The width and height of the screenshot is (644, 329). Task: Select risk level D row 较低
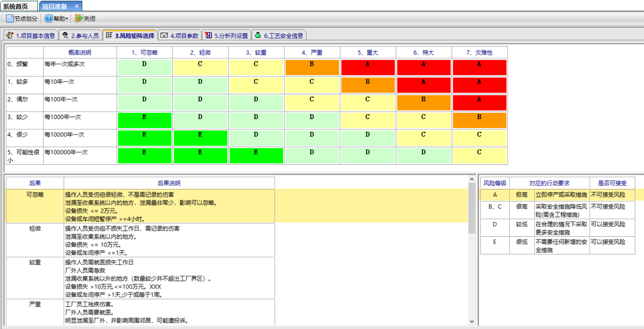tap(558, 228)
